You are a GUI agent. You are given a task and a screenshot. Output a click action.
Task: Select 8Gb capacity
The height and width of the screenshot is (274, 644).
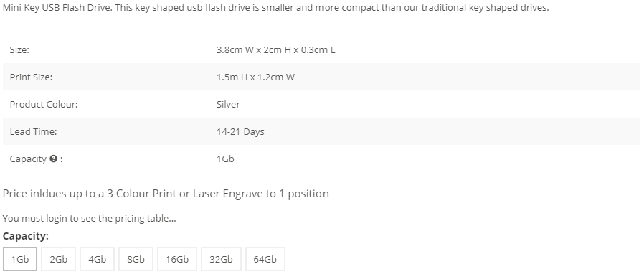coord(136,259)
